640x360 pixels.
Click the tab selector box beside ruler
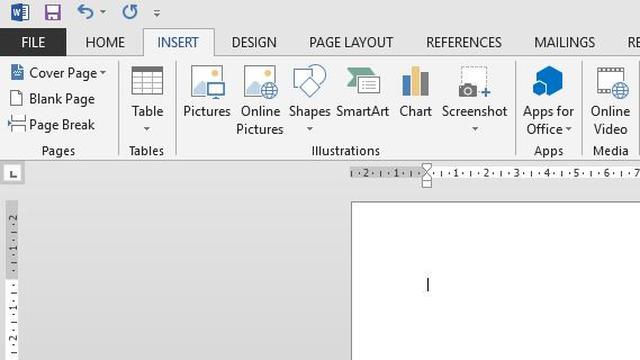pyautogui.click(x=13, y=174)
